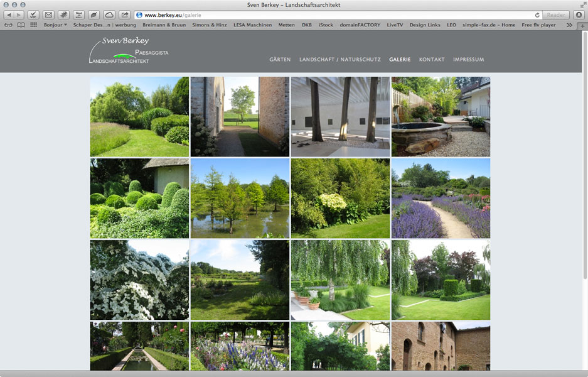
Task: Expand the Bonjour bookmarks dropdown
Action: pyautogui.click(x=55, y=25)
